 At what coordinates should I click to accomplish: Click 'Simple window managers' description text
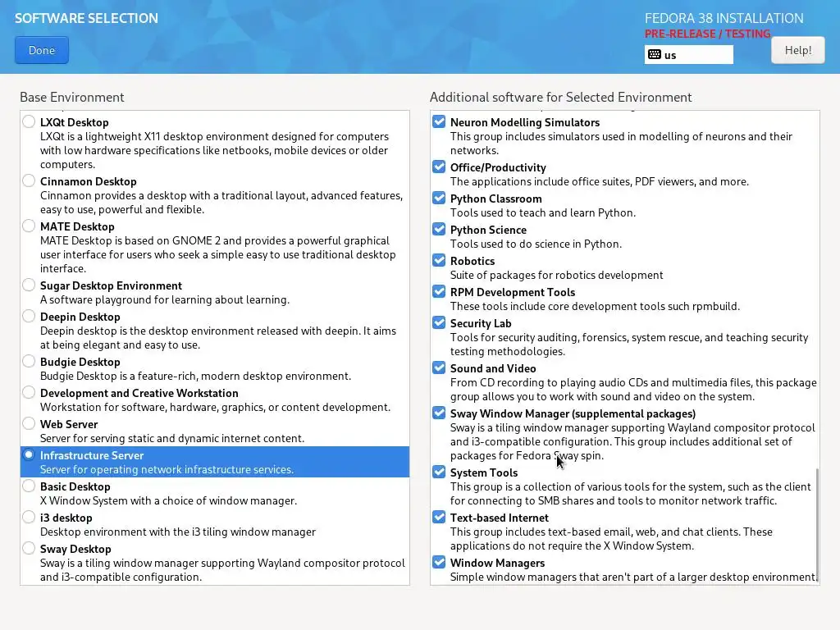(x=633, y=577)
